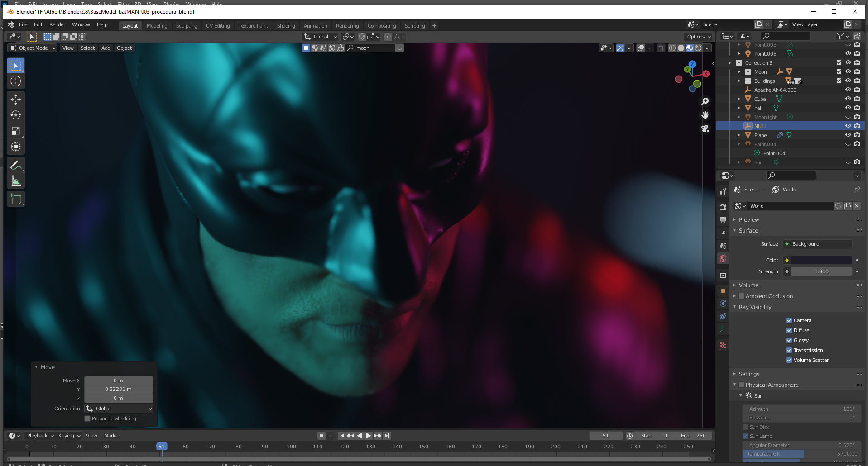Select the Add Cube tool
Screen dimensions: 868x466
[16, 200]
